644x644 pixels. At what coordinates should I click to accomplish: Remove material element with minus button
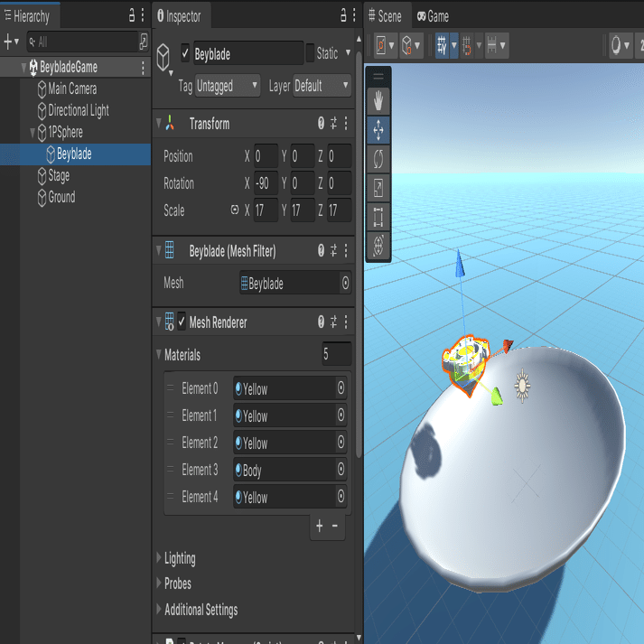point(335,526)
